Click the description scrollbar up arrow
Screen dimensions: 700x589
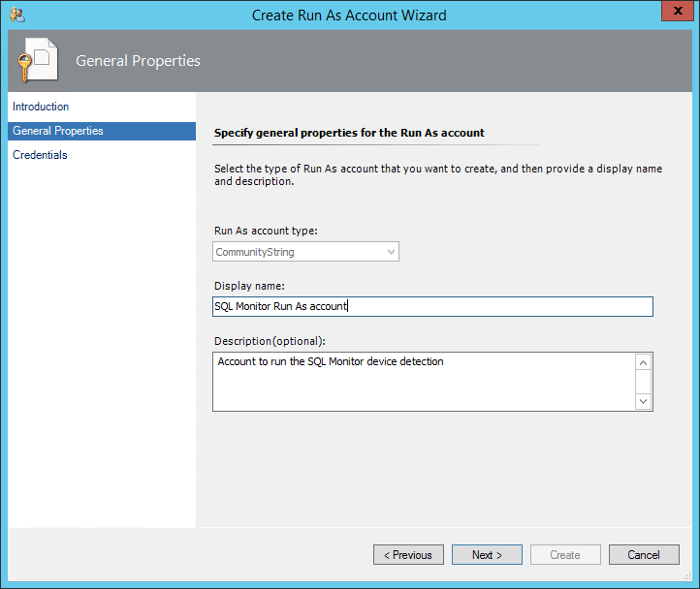[x=644, y=362]
